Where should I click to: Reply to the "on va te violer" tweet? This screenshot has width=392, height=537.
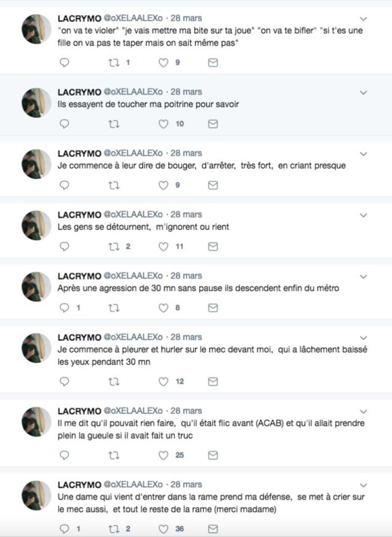click(x=65, y=62)
